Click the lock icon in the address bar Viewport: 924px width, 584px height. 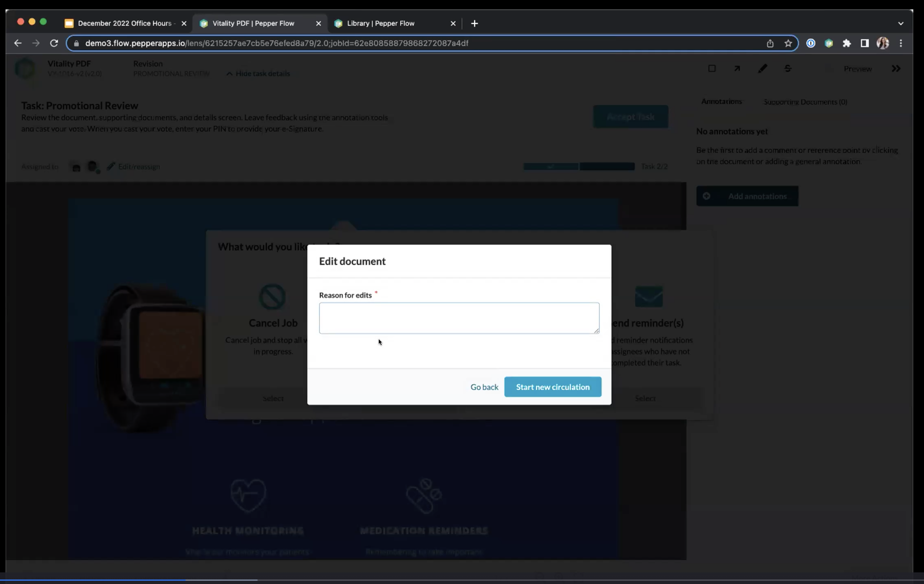76,43
